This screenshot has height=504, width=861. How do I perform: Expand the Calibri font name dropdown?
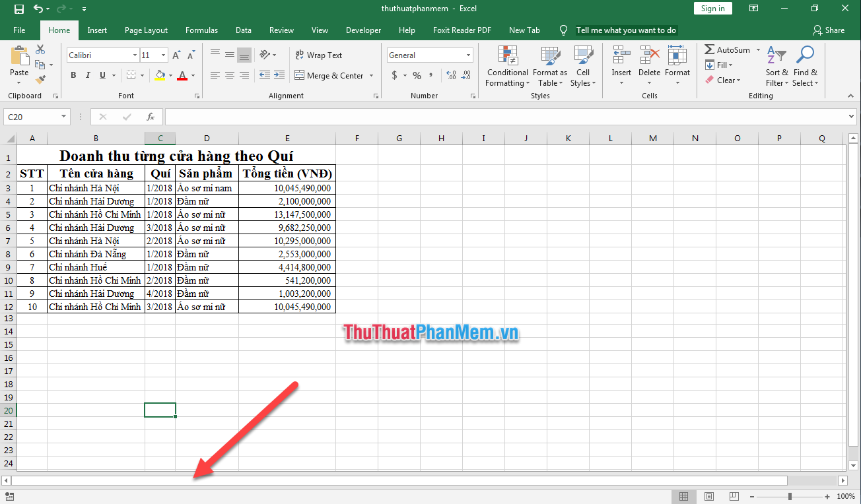tap(135, 55)
